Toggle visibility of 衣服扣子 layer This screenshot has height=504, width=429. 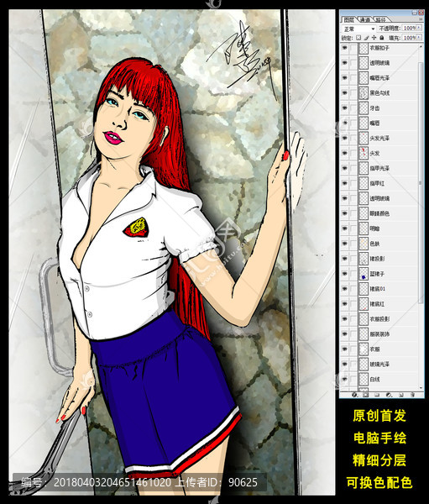click(345, 48)
